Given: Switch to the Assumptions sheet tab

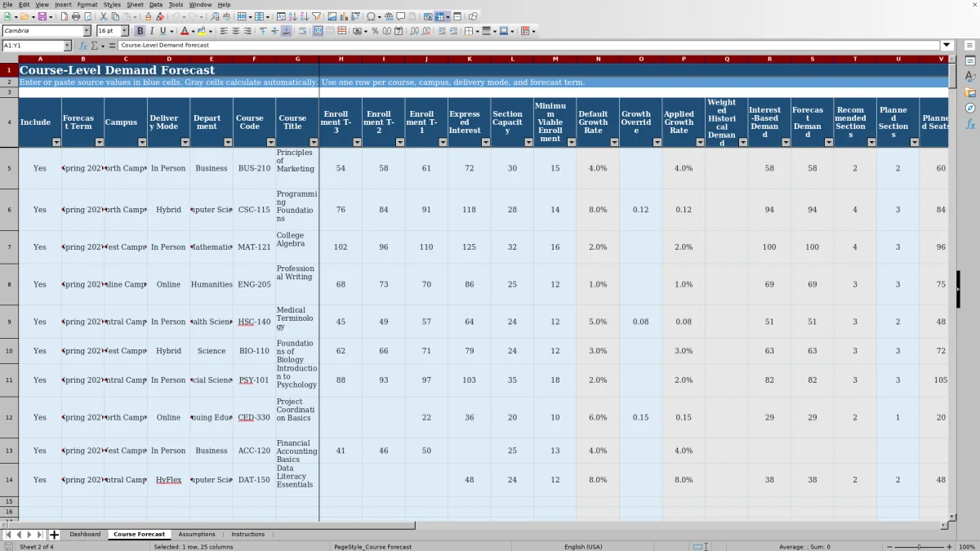Looking at the screenshot, I should [x=197, y=535].
